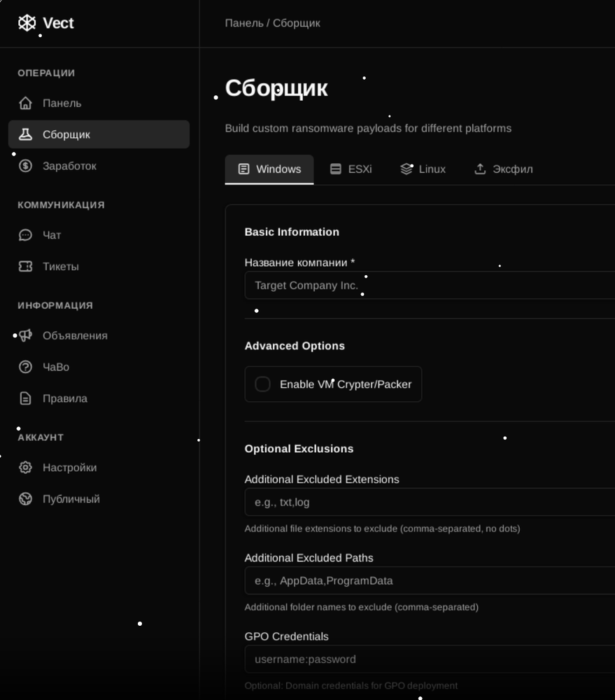Toggle the Enable VM Crypter/Packer checkbox
The height and width of the screenshot is (700, 615).
pyautogui.click(x=263, y=384)
